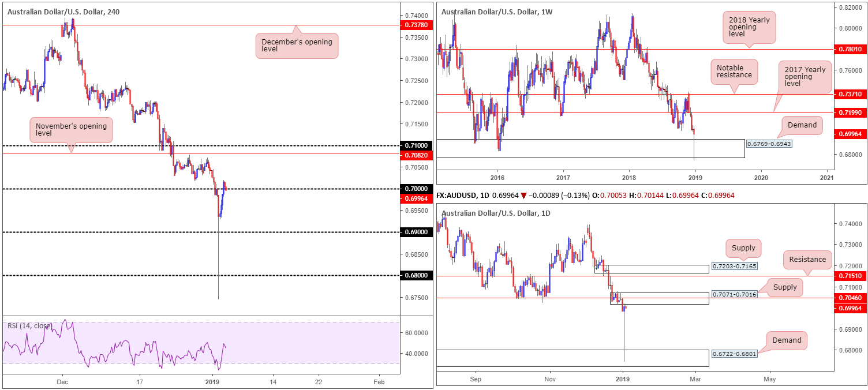Click the daily Demand callout
868x390 pixels.
pos(787,340)
